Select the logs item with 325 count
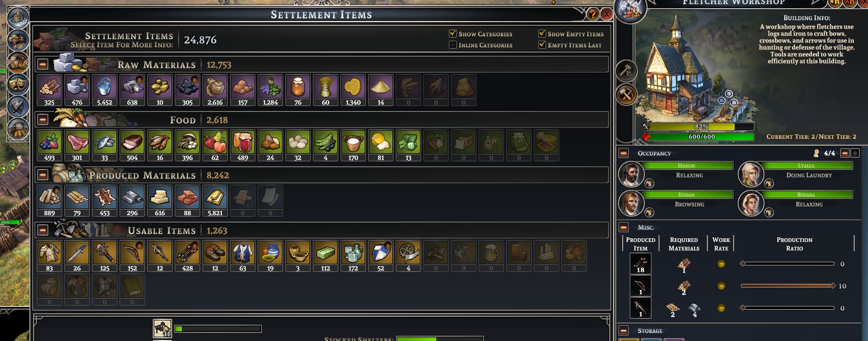The height and width of the screenshot is (341, 868). (x=49, y=90)
